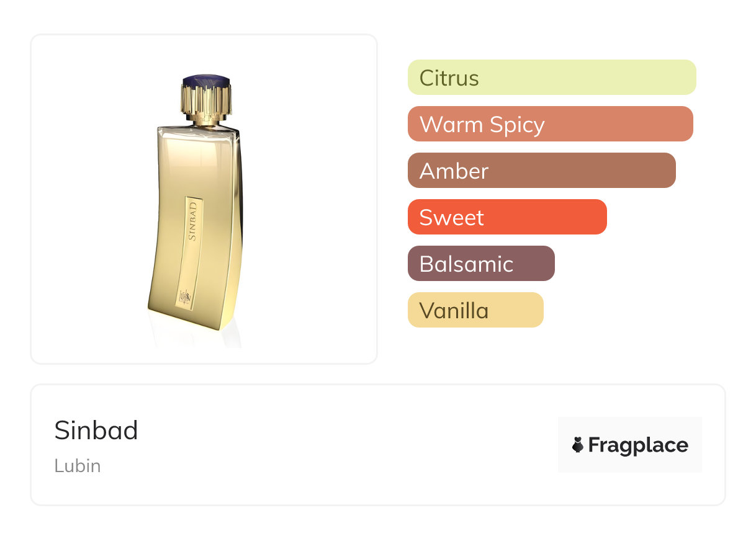
Task: Select the Citrus accord bar
Action: (551, 78)
